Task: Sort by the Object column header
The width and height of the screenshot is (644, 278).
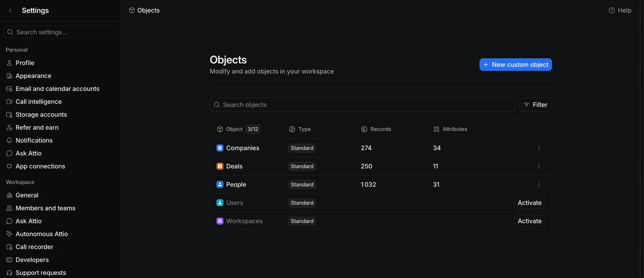Action: click(234, 129)
